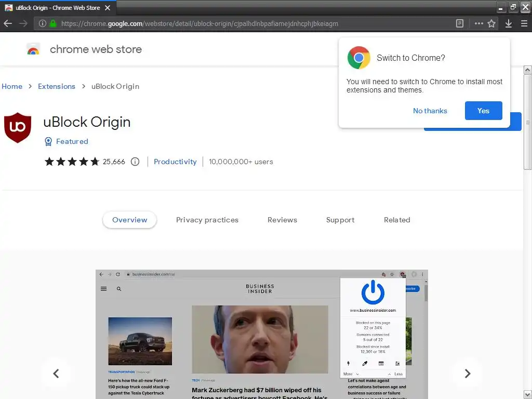Bookmark this page with the star icon
The width and height of the screenshot is (532, 399).
pos(491,23)
